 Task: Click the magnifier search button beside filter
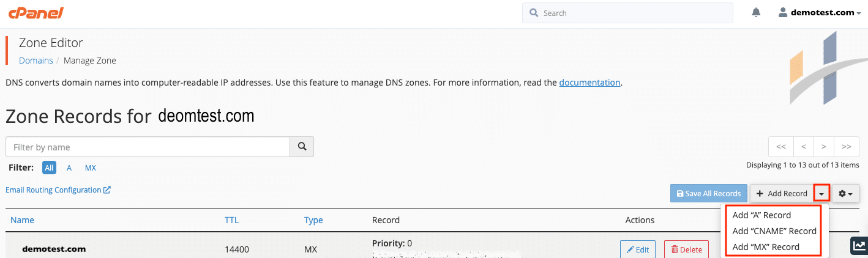point(301,147)
